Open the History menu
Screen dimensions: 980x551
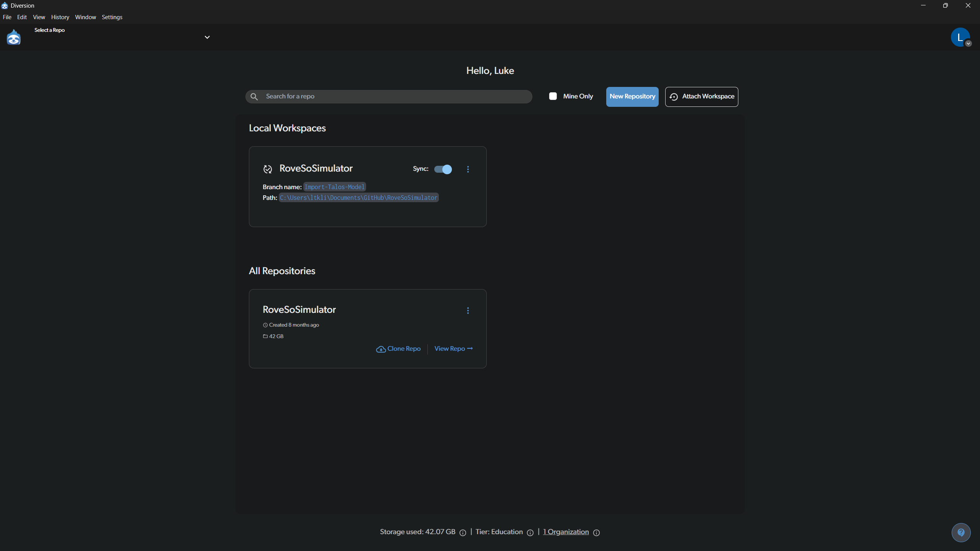pos(60,17)
